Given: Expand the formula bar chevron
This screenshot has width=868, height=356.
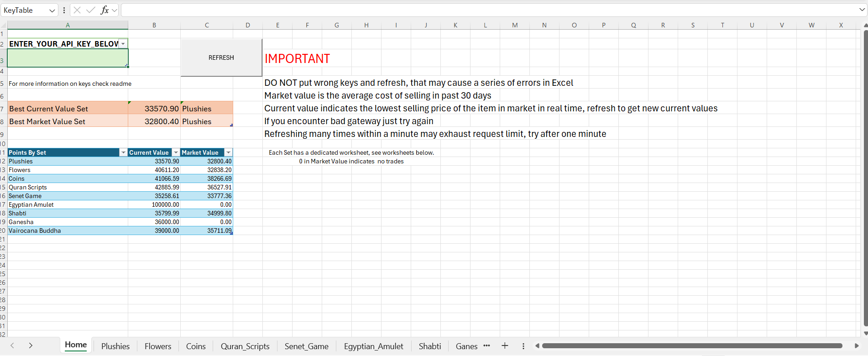Looking at the screenshot, I should coord(862,10).
